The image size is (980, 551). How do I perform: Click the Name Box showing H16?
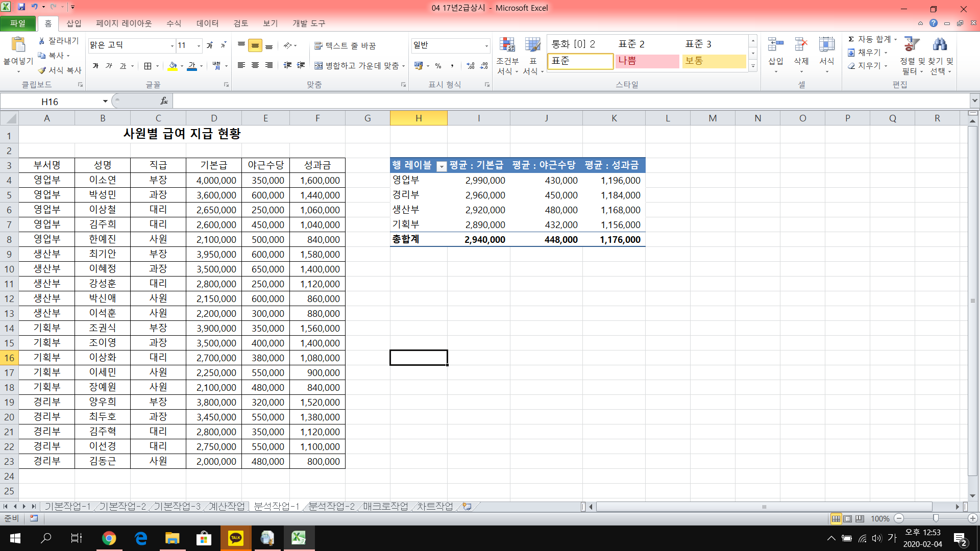click(x=50, y=102)
